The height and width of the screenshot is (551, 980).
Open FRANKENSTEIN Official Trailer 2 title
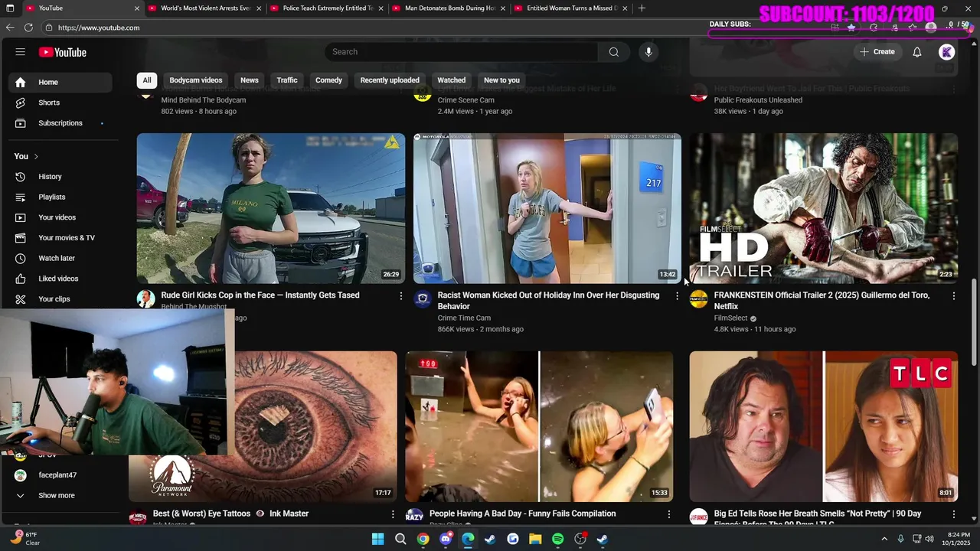click(x=822, y=301)
